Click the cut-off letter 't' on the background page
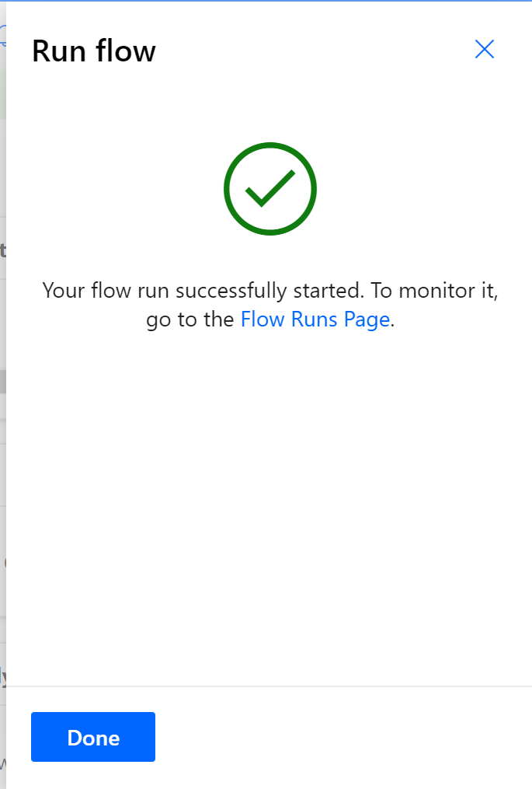 pyautogui.click(x=2, y=250)
